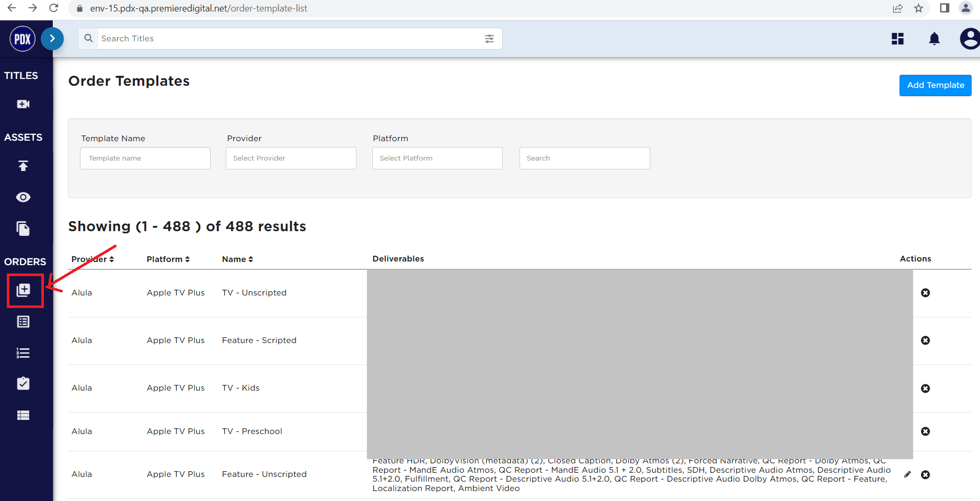Image resolution: width=980 pixels, height=501 pixels.
Task: Open the highlighted create order icon
Action: click(24, 290)
